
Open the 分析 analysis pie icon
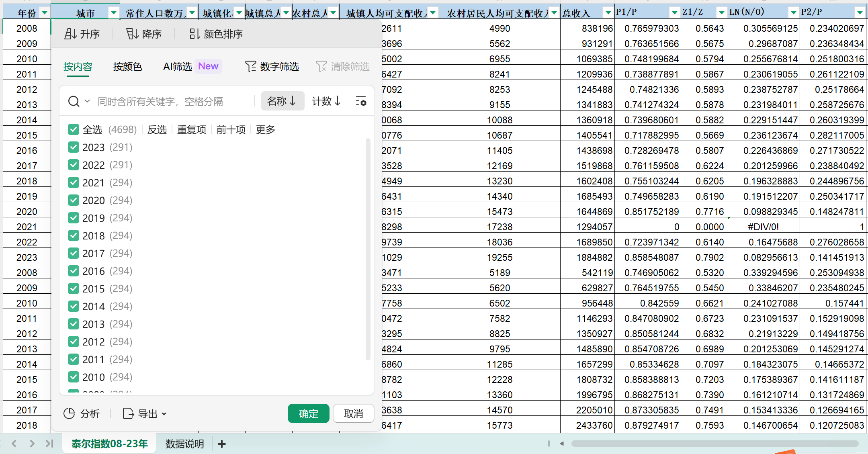point(70,413)
